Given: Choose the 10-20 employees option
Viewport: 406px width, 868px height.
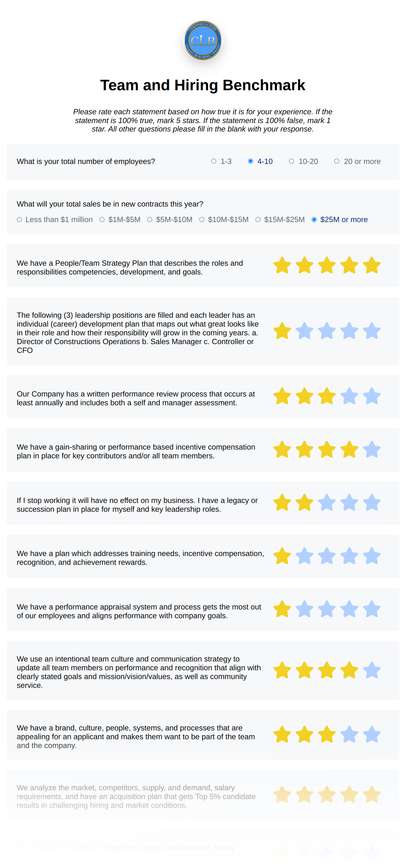Looking at the screenshot, I should click(x=291, y=161).
